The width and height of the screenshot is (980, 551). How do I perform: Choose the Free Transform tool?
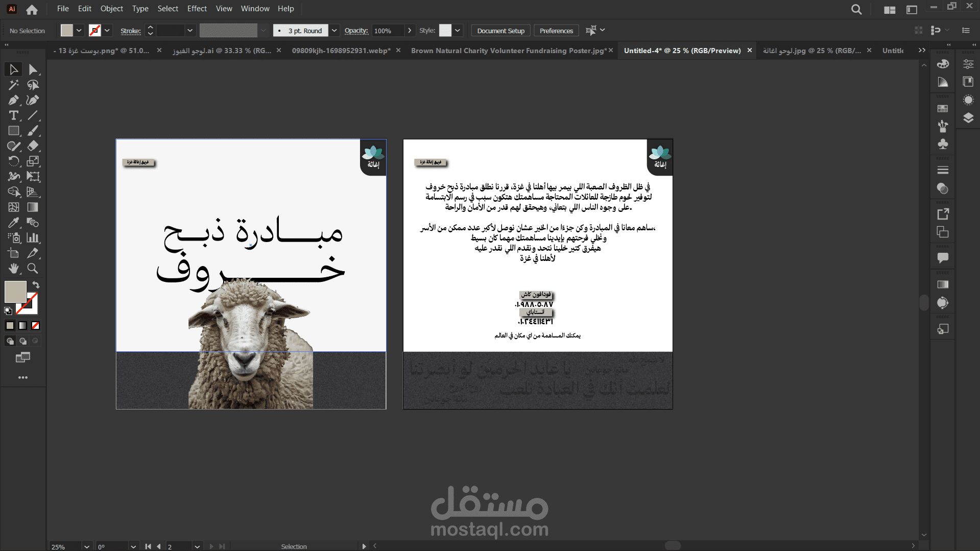click(33, 177)
